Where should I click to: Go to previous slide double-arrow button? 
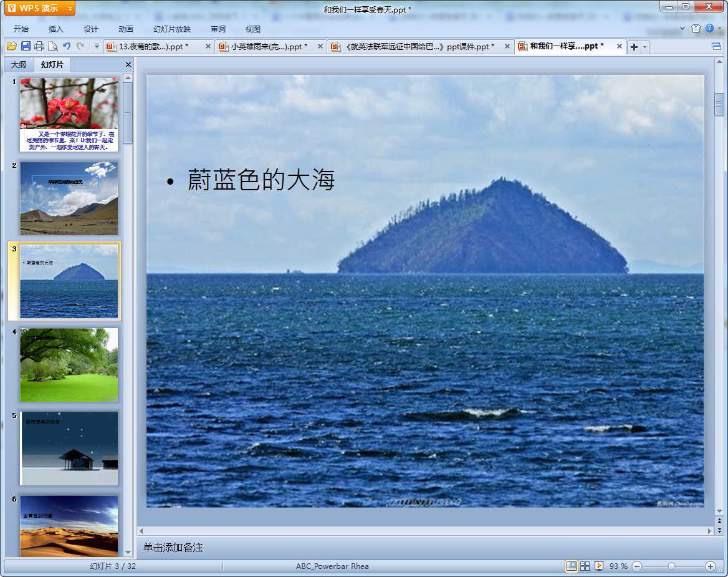[719, 521]
